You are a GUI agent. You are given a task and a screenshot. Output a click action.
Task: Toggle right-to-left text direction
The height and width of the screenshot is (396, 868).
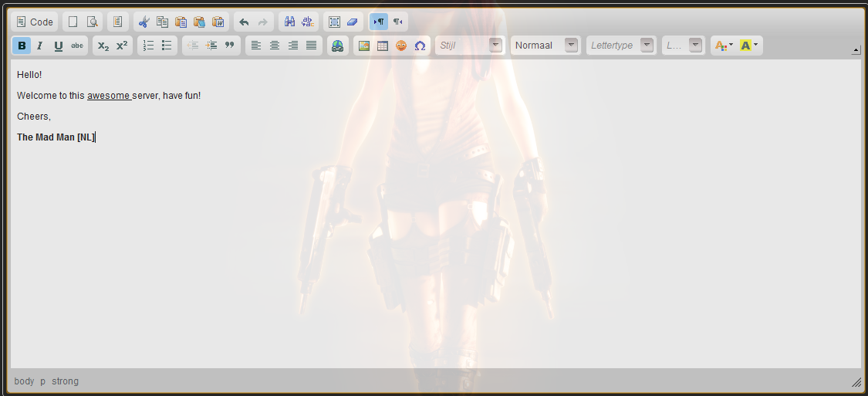(397, 22)
